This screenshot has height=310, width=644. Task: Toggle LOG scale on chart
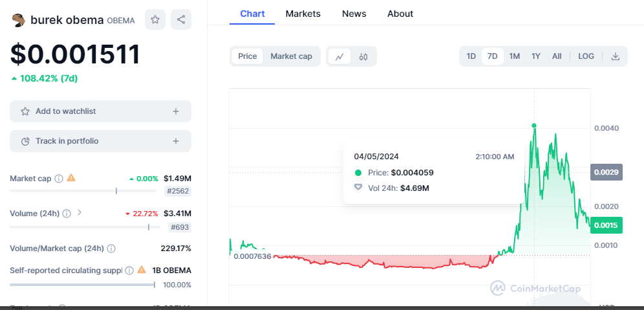coord(586,56)
